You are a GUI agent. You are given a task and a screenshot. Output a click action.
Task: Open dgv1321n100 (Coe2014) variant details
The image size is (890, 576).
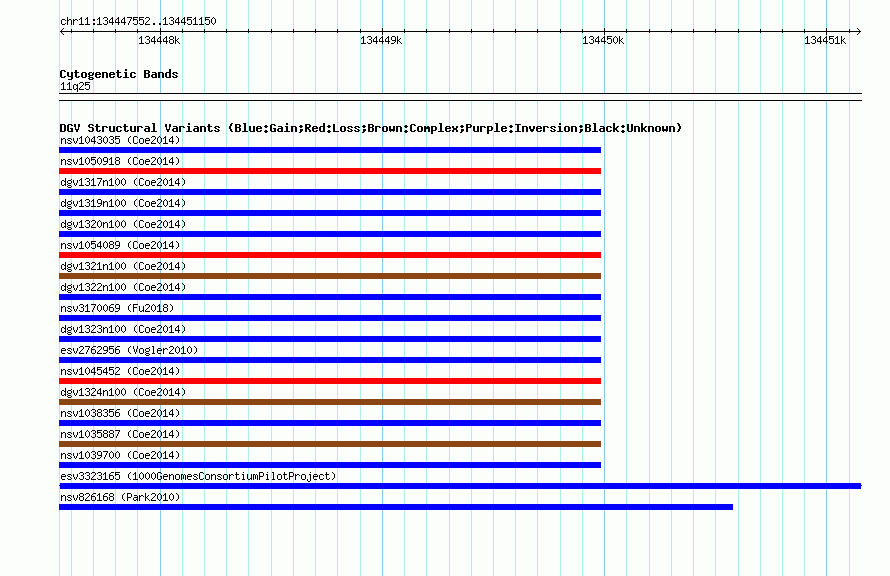123,266
